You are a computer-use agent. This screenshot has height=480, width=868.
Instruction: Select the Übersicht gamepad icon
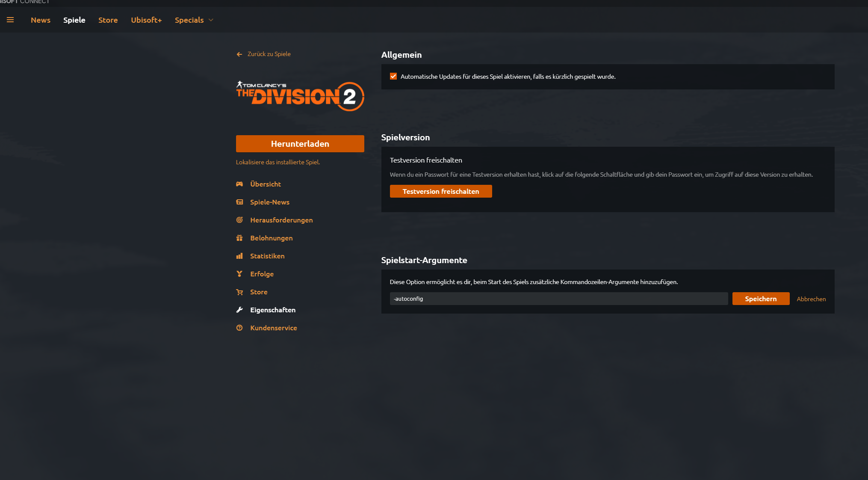pos(239,184)
